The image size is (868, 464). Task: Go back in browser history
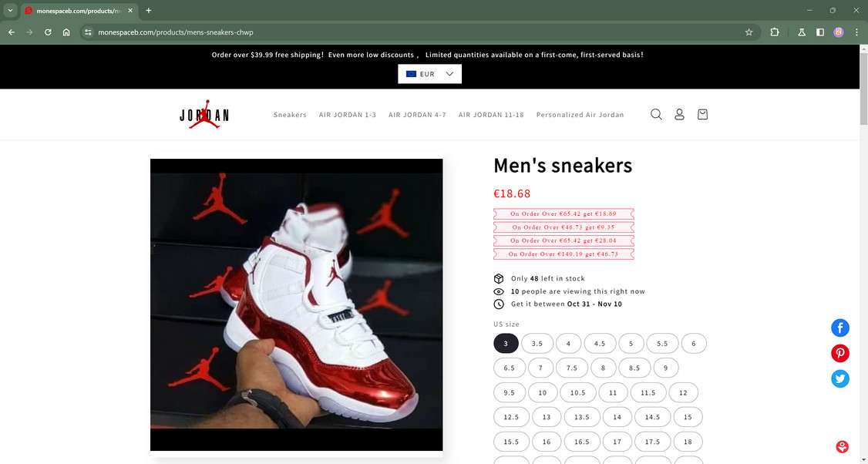pyautogui.click(x=11, y=32)
